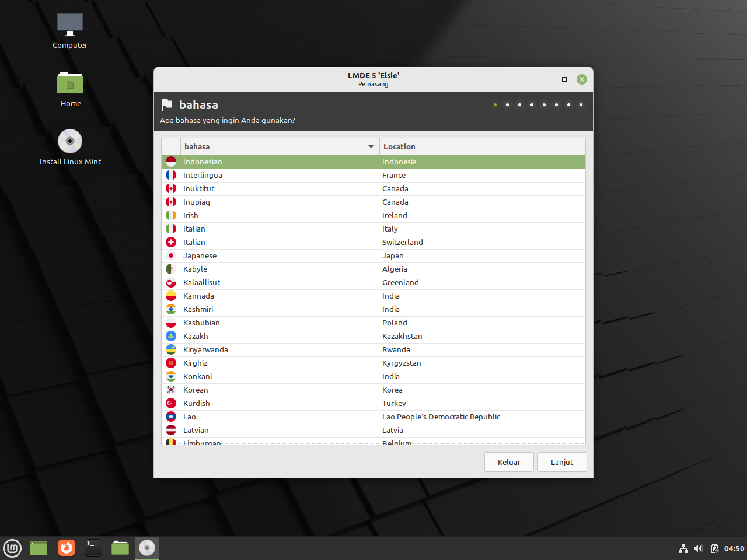Open the Linux Mint start menu

[x=12, y=548]
